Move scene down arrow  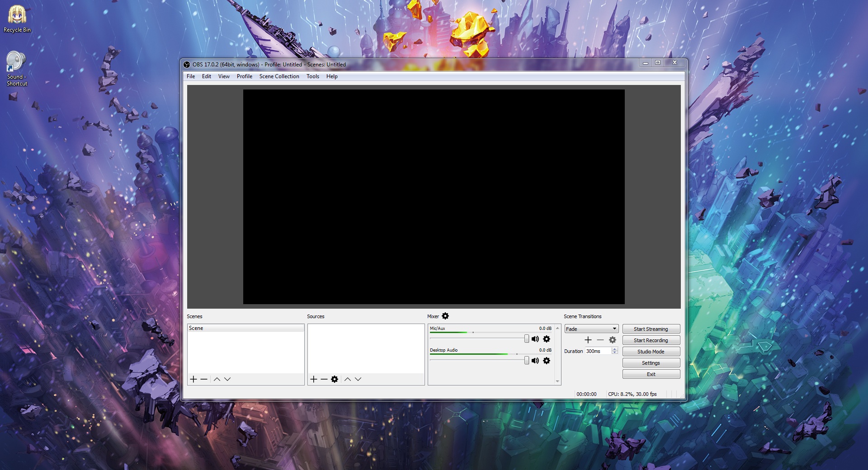coord(227,379)
